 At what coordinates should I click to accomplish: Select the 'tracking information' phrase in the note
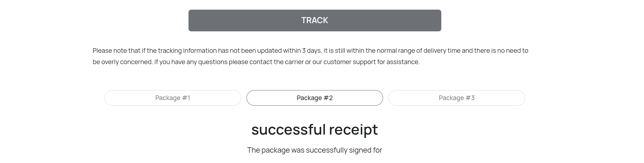coord(187,51)
